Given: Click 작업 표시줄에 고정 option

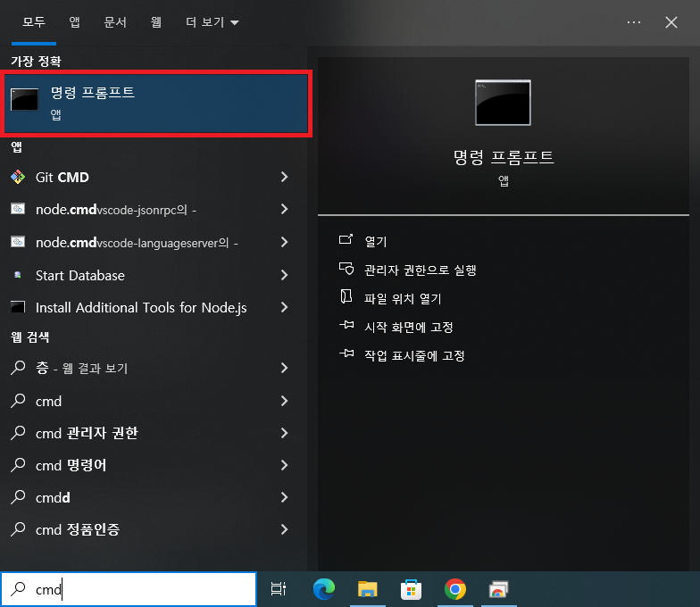Looking at the screenshot, I should pyautogui.click(x=414, y=355).
